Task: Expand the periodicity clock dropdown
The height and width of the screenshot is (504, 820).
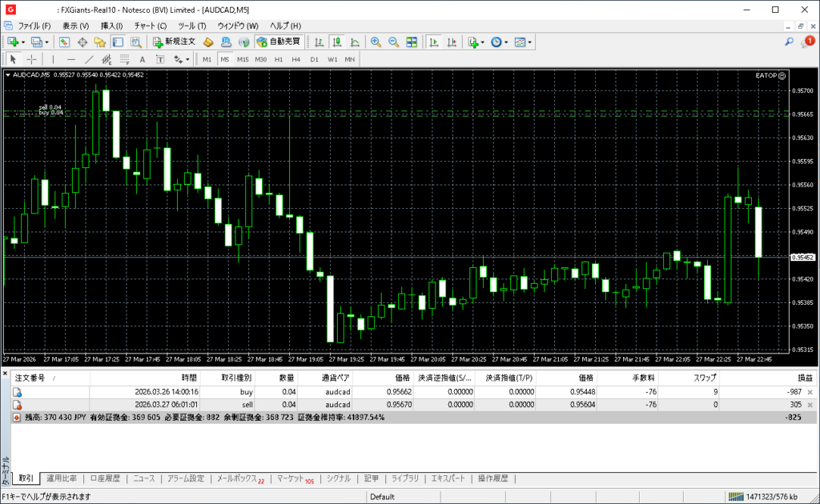Action: [499, 42]
